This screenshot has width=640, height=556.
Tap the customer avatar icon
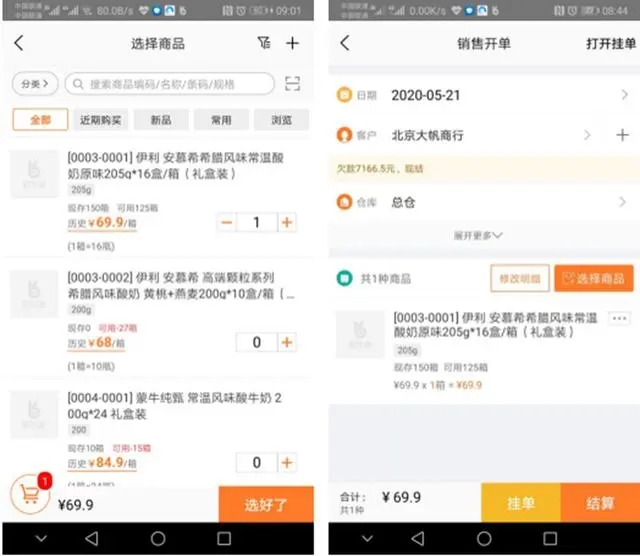344,135
